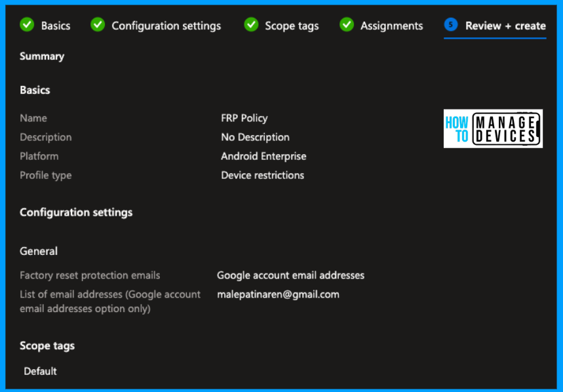563x392 pixels.
Task: Click the blue step 5 circle icon
Action: pyautogui.click(x=451, y=25)
